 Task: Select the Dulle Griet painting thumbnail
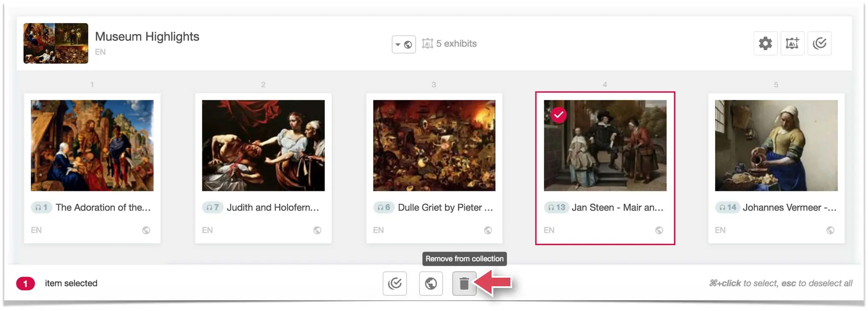click(434, 145)
